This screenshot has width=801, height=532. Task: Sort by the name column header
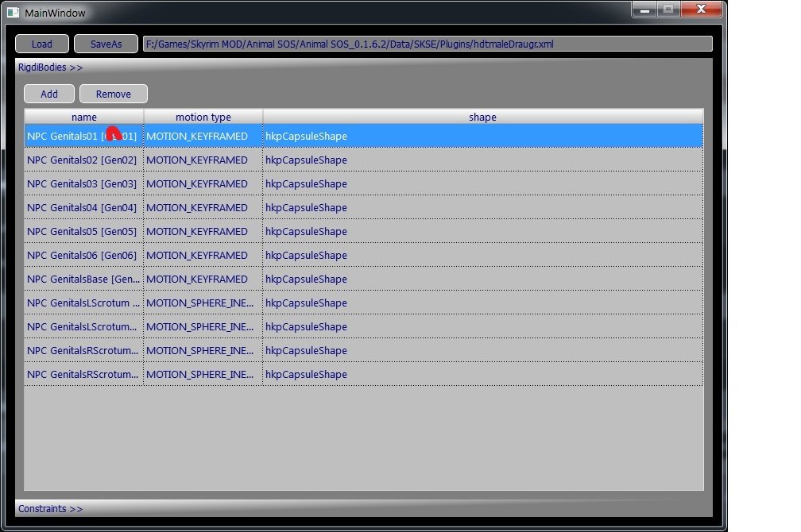click(x=83, y=117)
